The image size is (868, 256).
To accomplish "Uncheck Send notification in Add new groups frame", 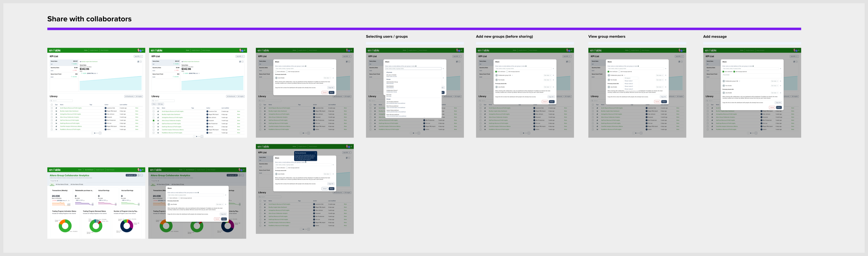I will [496, 72].
